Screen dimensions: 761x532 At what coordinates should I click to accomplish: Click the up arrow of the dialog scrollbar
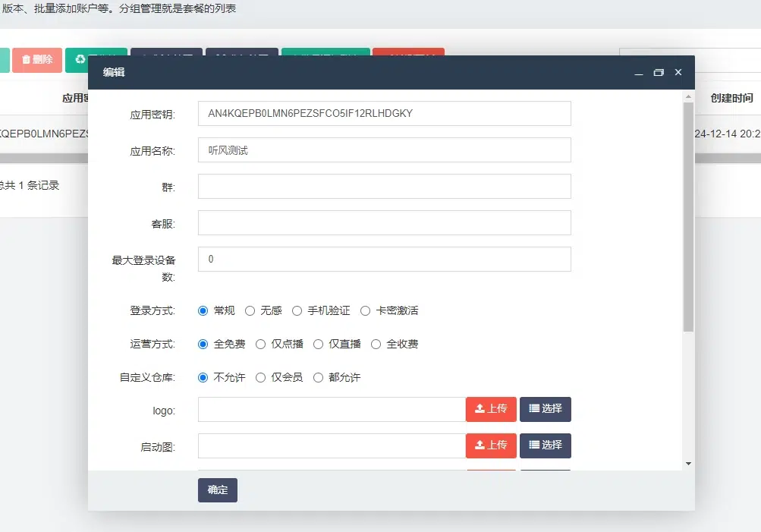point(688,96)
